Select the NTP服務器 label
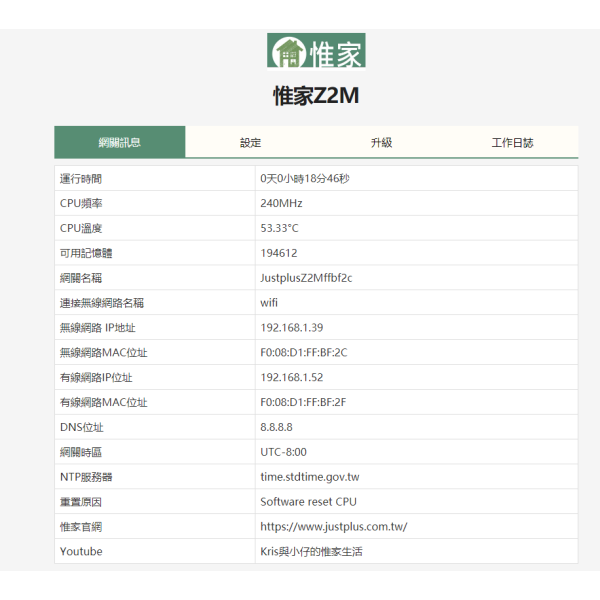 click(86, 477)
